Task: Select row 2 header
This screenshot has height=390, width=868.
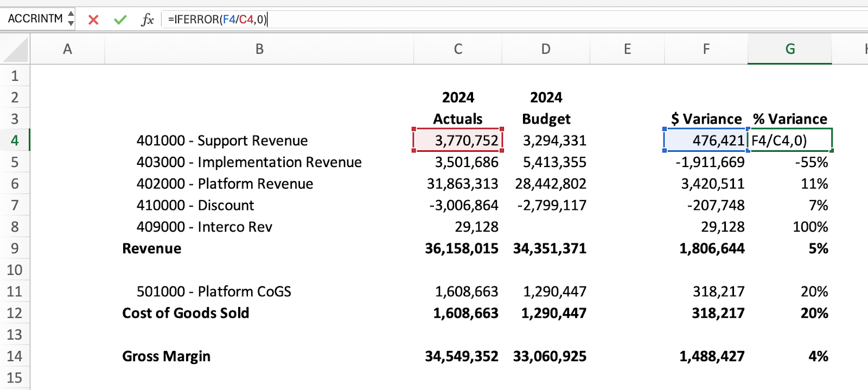Action: pyautogui.click(x=15, y=98)
